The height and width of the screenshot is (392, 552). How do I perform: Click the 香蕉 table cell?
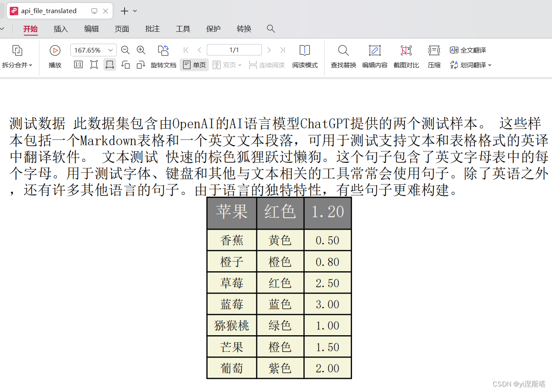click(232, 240)
